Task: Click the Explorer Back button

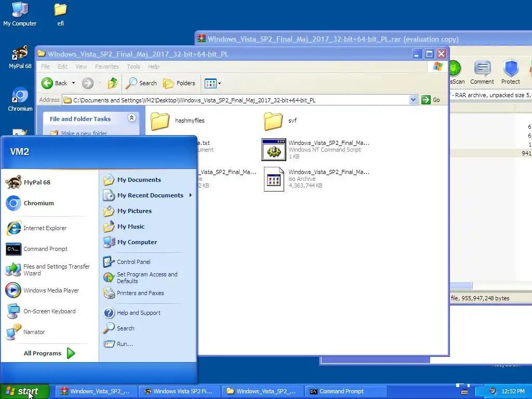Action: click(x=54, y=83)
